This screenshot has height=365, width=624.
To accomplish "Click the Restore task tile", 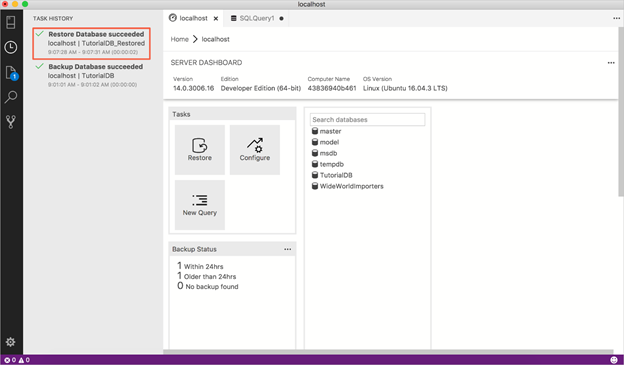I will [200, 150].
